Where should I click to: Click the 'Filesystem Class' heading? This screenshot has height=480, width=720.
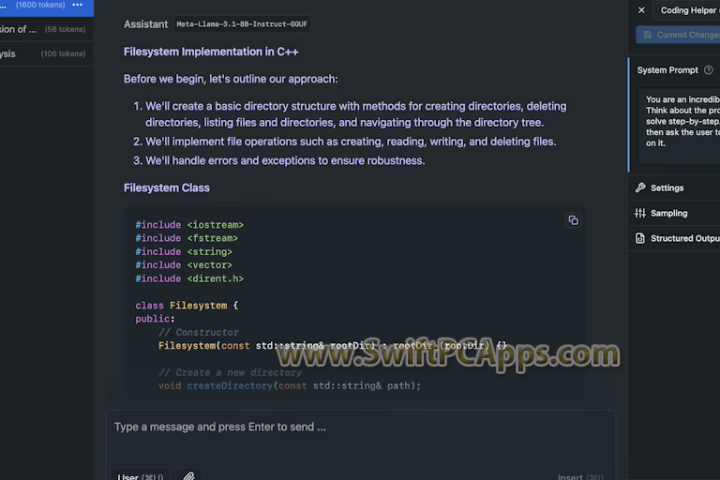pos(167,188)
